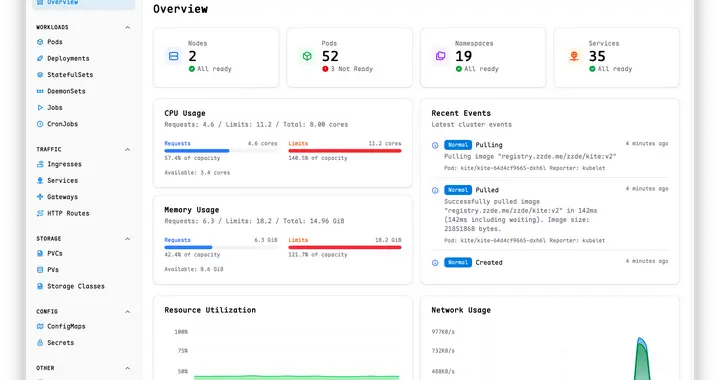The image size is (720, 380).
Task: Collapse the Traffic section
Action: tap(127, 150)
